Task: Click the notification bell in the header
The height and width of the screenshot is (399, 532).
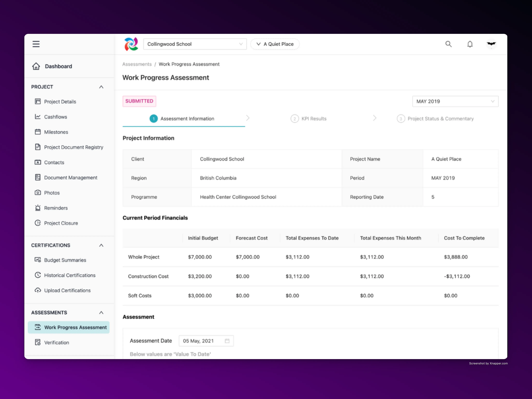Action: pos(470,44)
